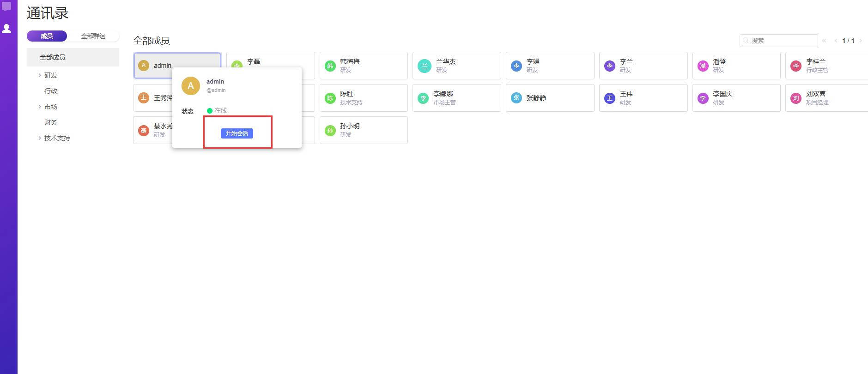Select the 行政 department

(51, 91)
